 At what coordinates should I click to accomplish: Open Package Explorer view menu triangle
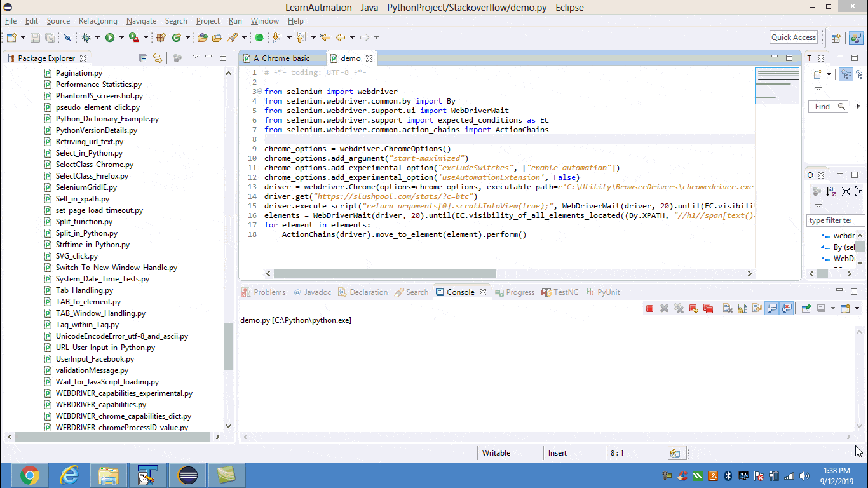point(195,57)
